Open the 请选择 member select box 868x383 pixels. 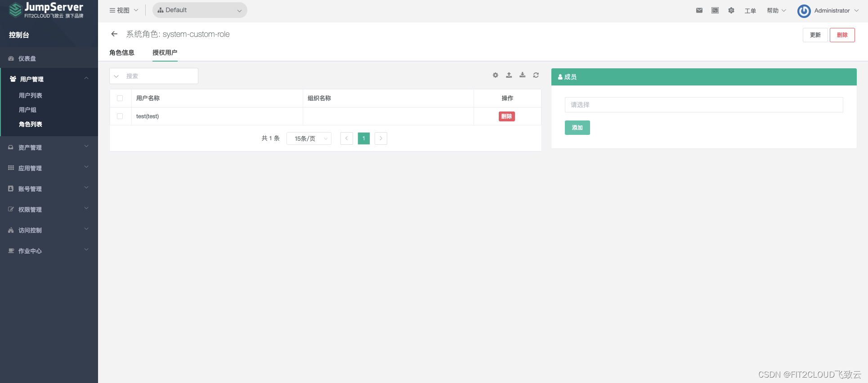point(704,105)
